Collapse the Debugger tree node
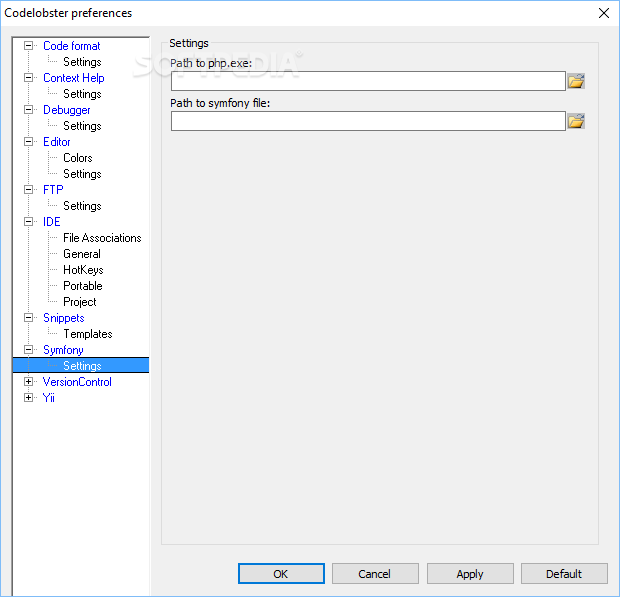The height and width of the screenshot is (597, 620). coord(28,110)
